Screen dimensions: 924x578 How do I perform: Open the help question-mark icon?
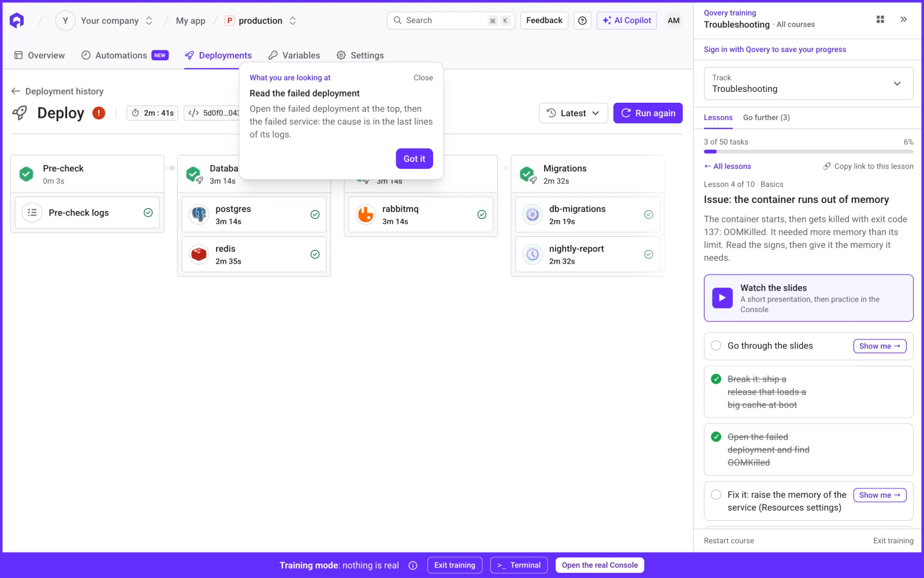point(582,21)
